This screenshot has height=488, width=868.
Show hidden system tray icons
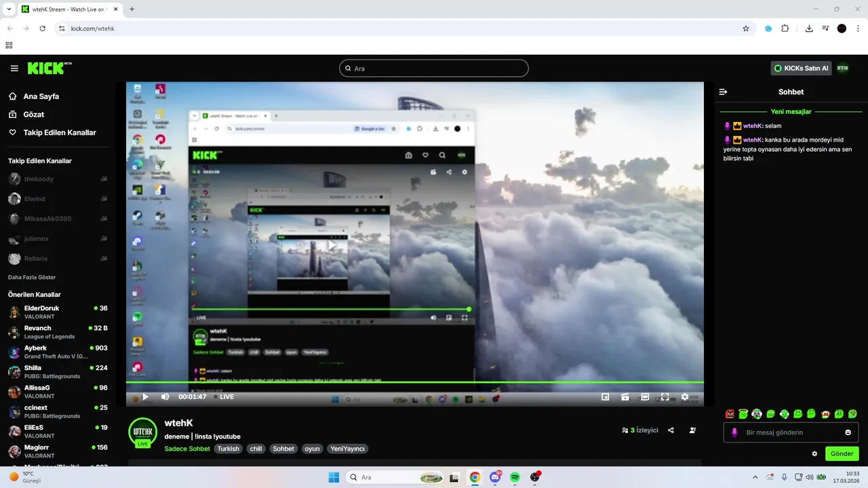pos(755,477)
